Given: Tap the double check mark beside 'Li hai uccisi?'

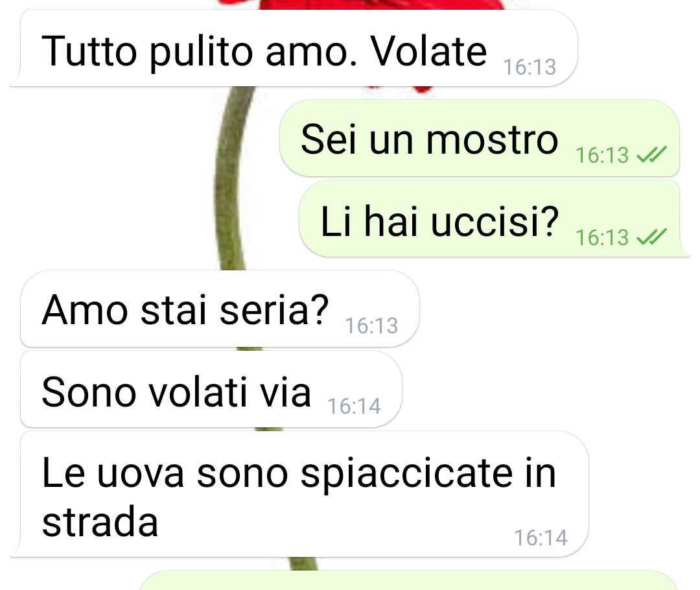Looking at the screenshot, I should tap(651, 237).
